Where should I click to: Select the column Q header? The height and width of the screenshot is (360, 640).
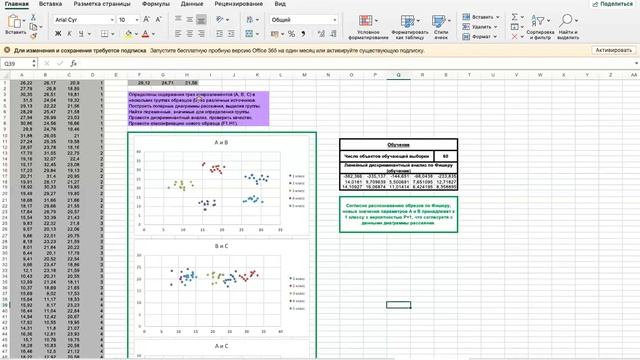[x=399, y=75]
